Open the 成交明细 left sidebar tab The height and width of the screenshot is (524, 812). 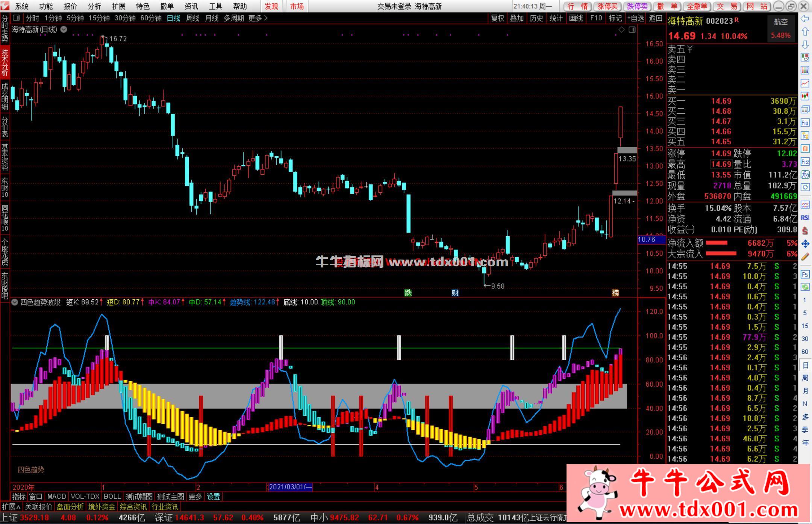click(5, 96)
